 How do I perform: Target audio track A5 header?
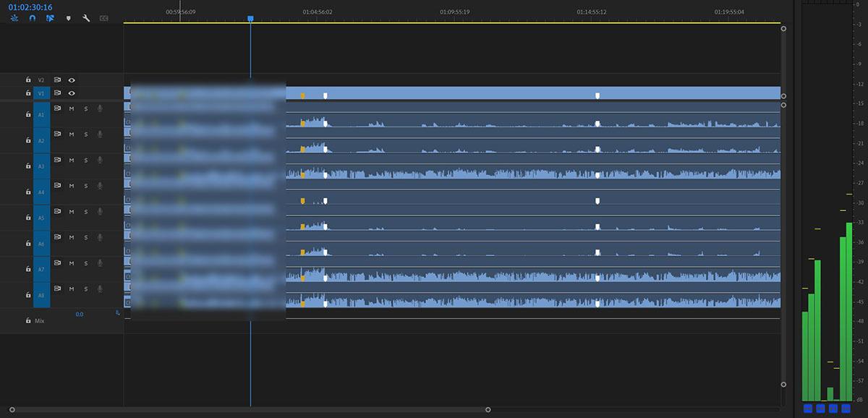(41, 218)
